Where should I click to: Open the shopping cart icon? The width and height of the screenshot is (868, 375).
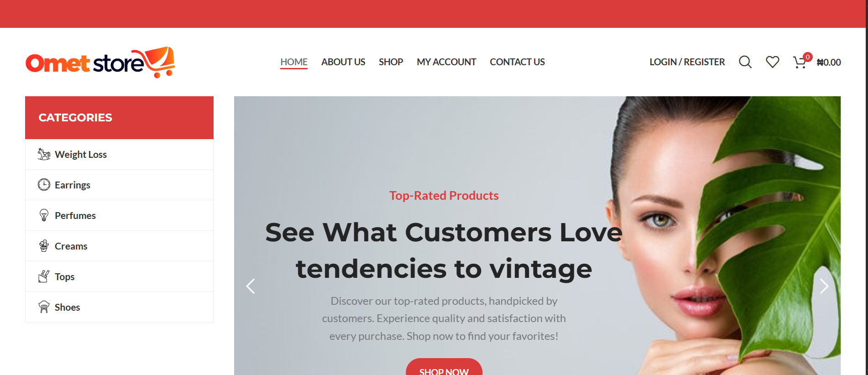coord(800,62)
